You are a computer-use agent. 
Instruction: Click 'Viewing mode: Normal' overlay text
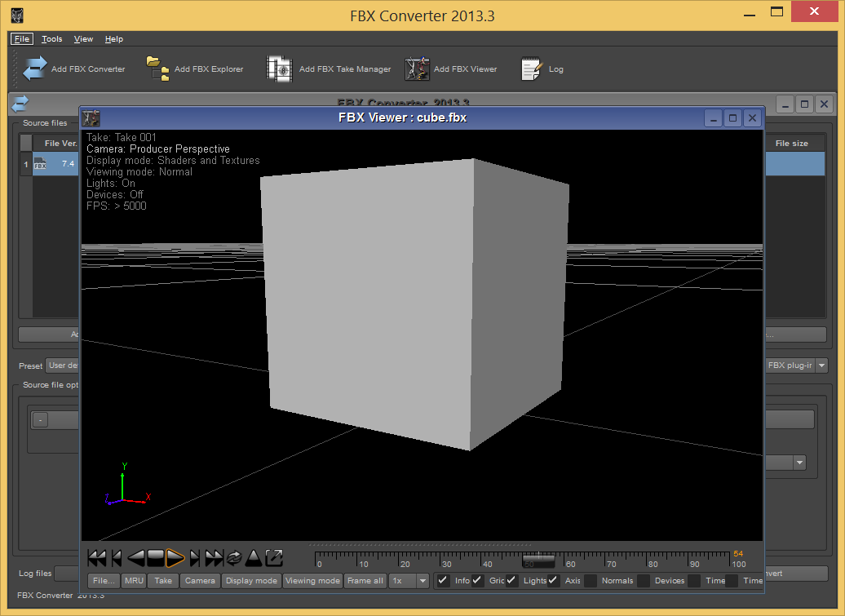click(139, 171)
